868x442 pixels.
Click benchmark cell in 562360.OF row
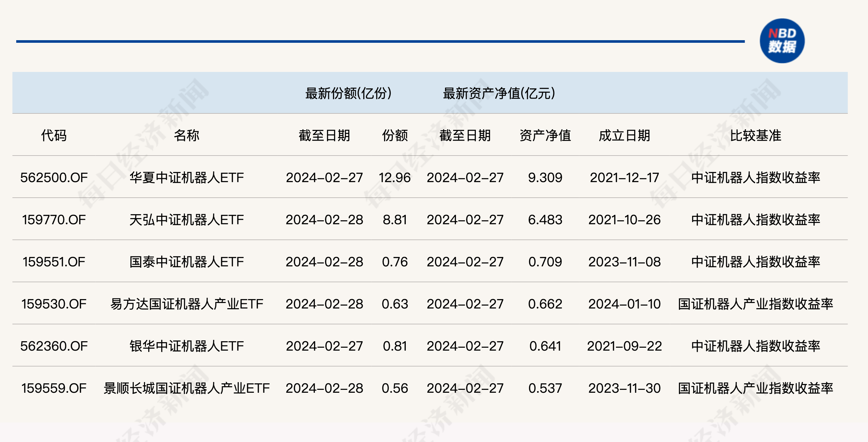click(755, 346)
